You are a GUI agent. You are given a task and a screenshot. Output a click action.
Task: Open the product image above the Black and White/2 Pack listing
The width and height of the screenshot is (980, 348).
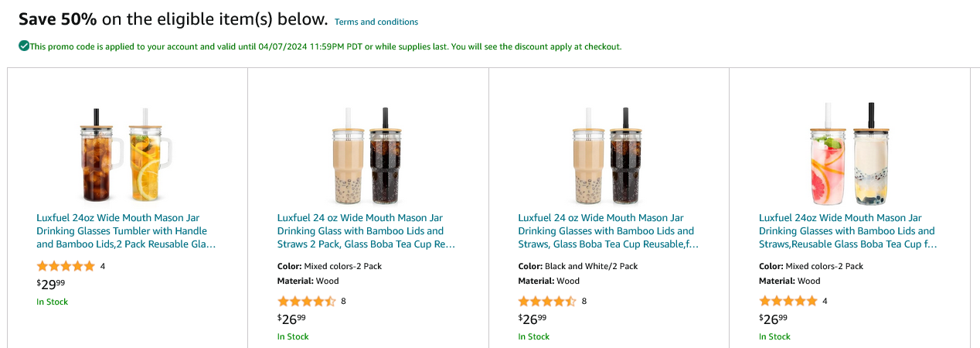coord(608,154)
